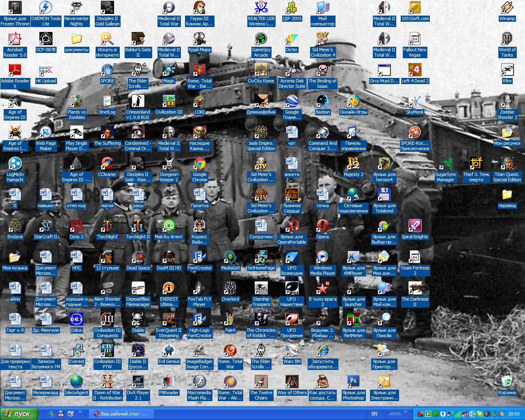
Task: Open the перевод folder
Action: pyautogui.click(x=507, y=198)
